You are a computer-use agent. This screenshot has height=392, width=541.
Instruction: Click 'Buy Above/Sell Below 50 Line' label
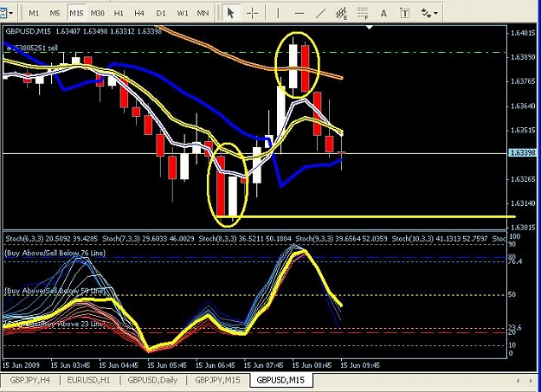click(x=55, y=291)
